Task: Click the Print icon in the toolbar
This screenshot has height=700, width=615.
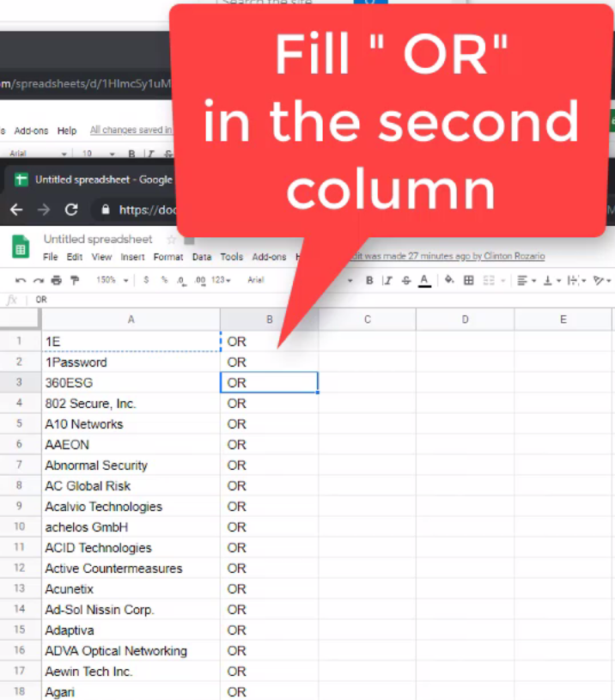Action: coord(57,280)
